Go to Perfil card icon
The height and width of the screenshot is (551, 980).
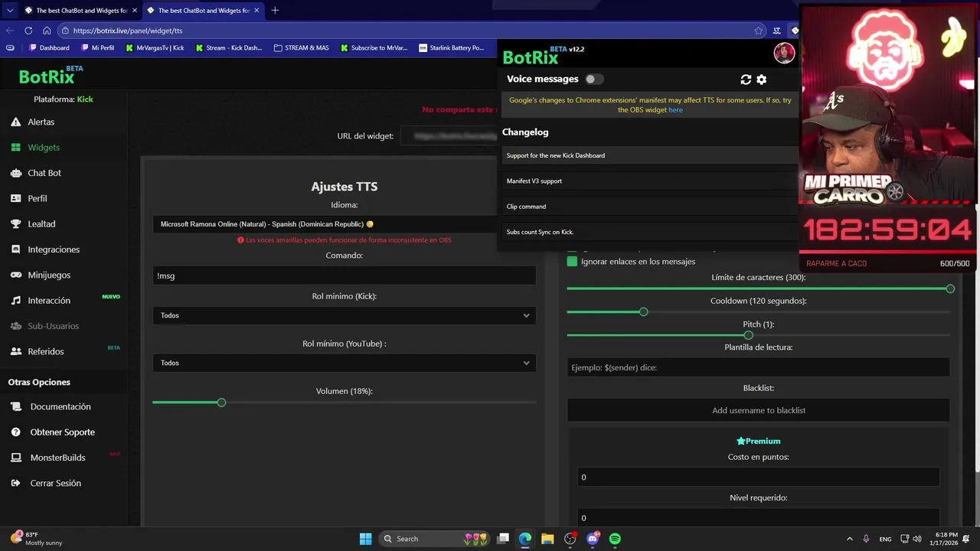tap(15, 198)
